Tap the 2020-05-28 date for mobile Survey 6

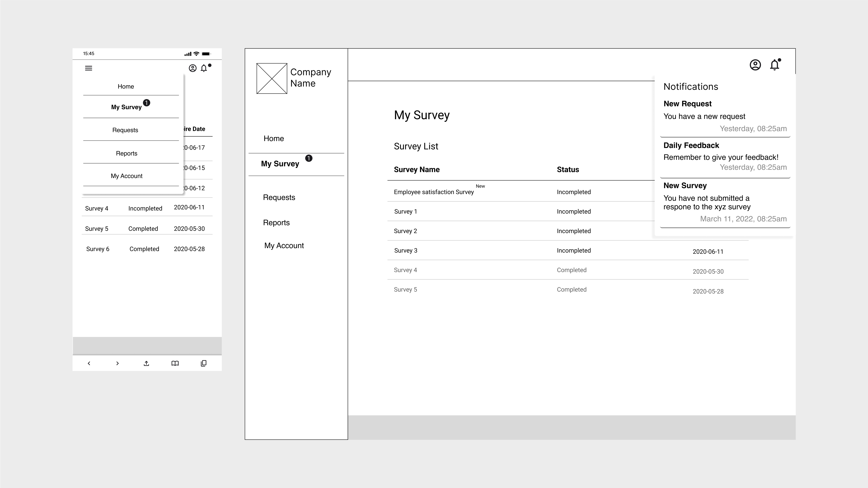[189, 249]
